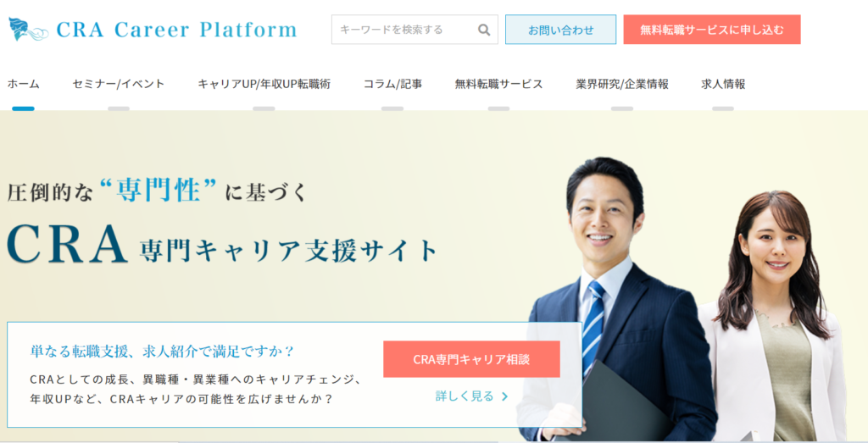Select 業界研究/企業情報 menu item
The image size is (868, 443).
coord(621,84)
